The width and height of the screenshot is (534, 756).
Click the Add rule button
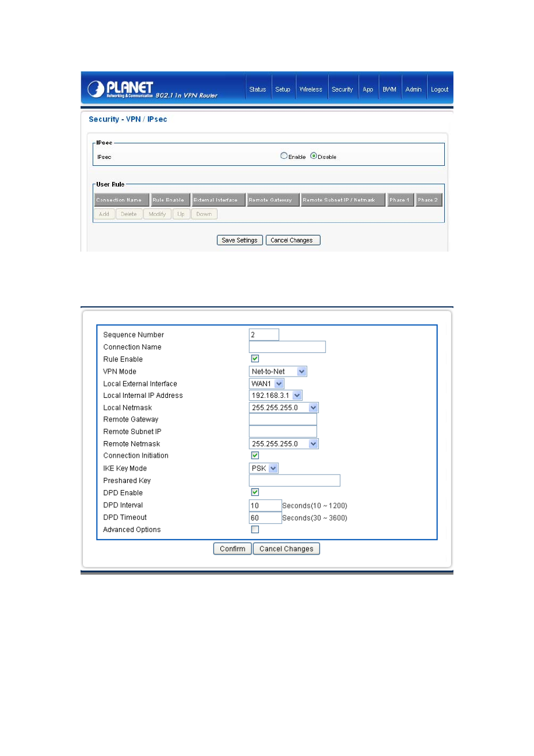(x=104, y=214)
